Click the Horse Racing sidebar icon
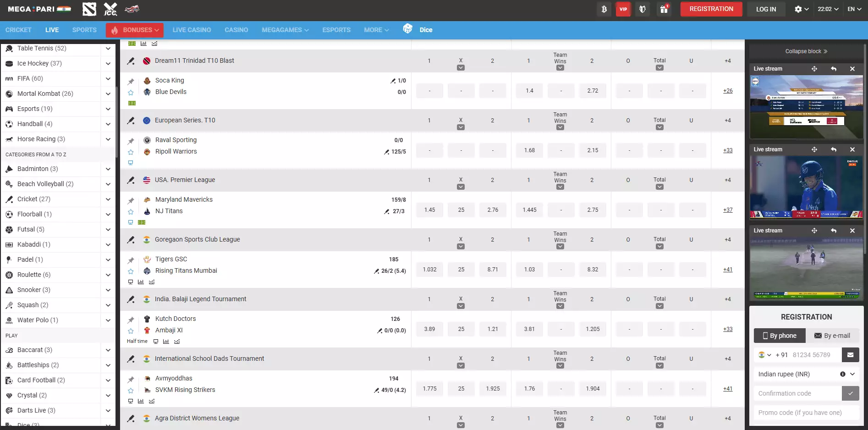 coord(9,139)
